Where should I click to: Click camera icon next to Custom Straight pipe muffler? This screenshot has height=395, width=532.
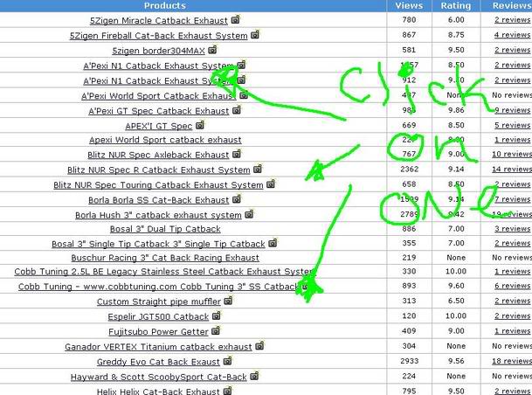pos(228,301)
